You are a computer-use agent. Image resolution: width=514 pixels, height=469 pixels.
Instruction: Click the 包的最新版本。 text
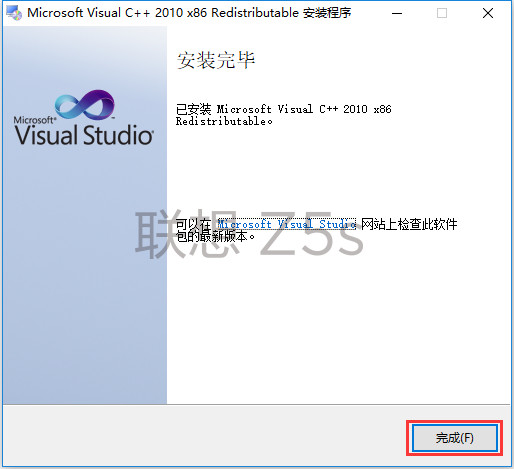pyautogui.click(x=215, y=237)
